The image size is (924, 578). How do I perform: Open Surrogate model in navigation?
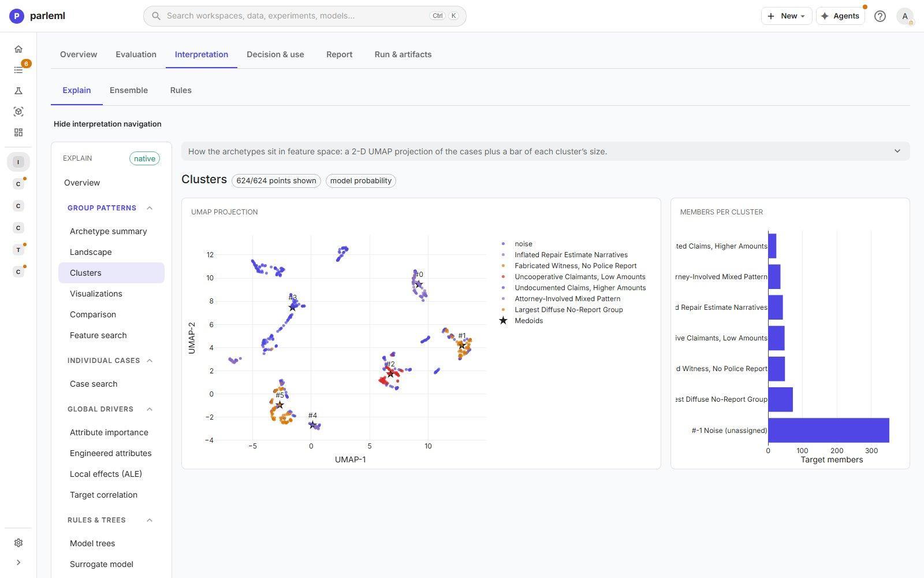pyautogui.click(x=102, y=564)
